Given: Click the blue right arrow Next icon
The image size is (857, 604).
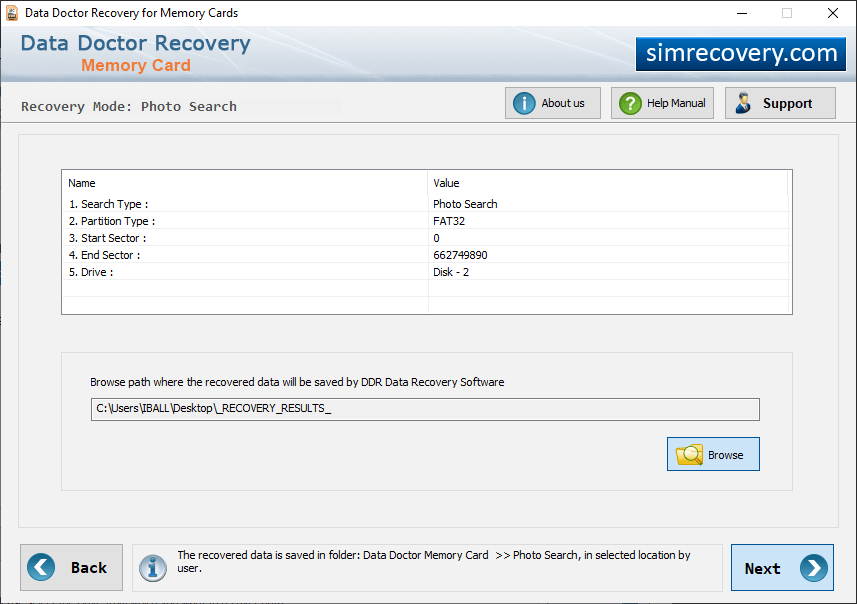Looking at the screenshot, I should 813,568.
